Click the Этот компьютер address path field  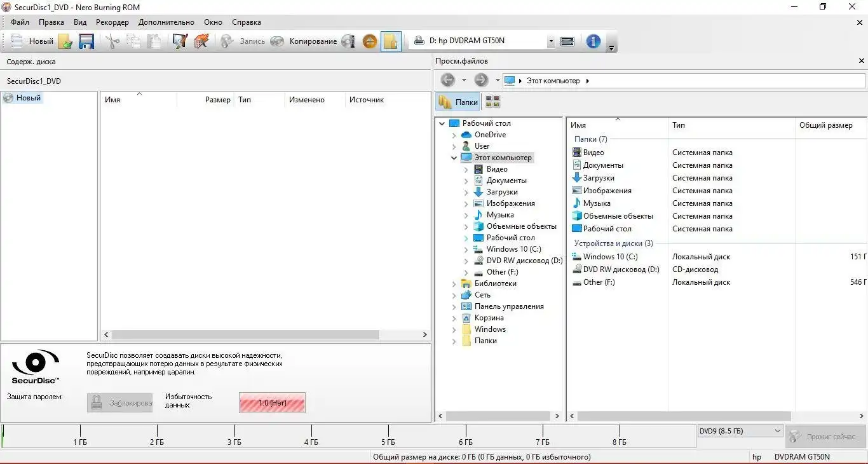[684, 81]
